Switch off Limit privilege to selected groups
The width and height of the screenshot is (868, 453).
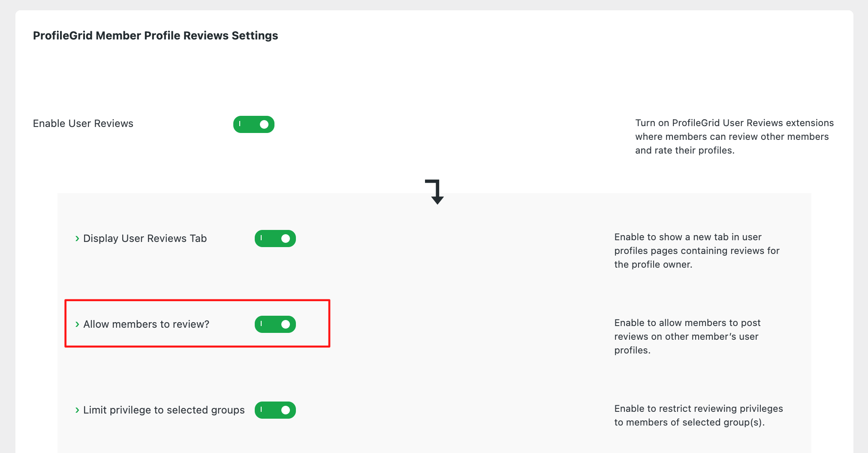(275, 410)
